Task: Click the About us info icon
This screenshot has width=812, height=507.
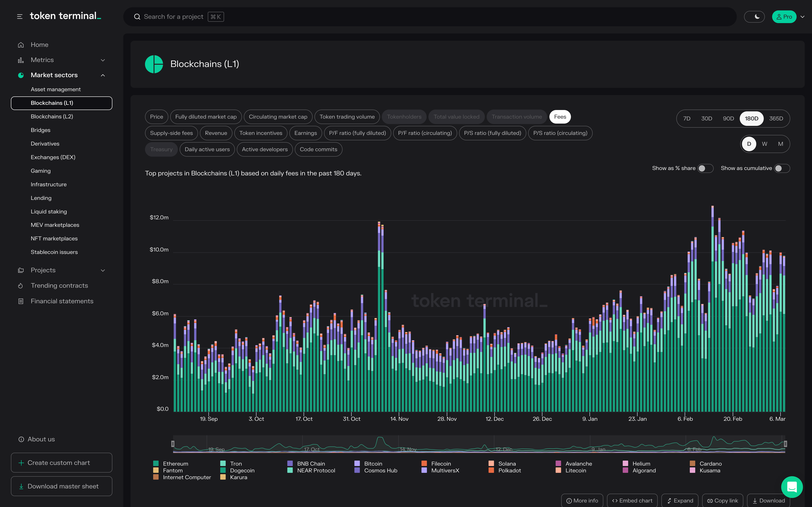Action: point(21,439)
